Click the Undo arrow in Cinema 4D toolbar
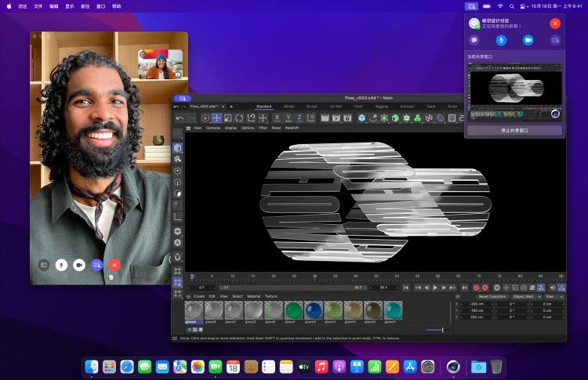This screenshot has height=380, width=588. click(x=180, y=118)
